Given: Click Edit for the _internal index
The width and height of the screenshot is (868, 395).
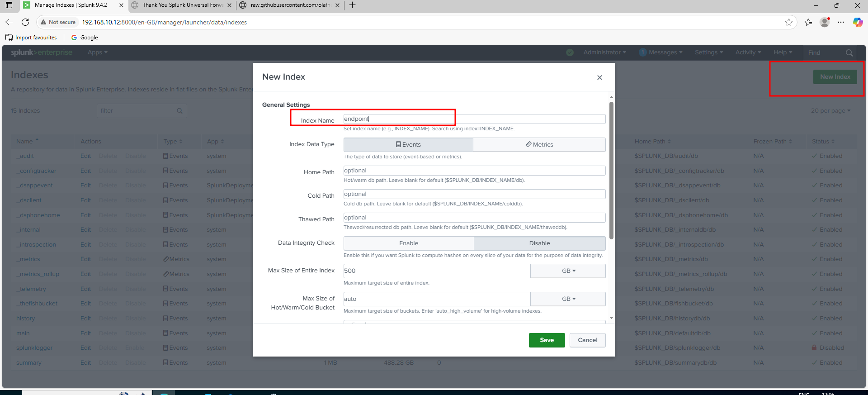Looking at the screenshot, I should click(x=85, y=230).
